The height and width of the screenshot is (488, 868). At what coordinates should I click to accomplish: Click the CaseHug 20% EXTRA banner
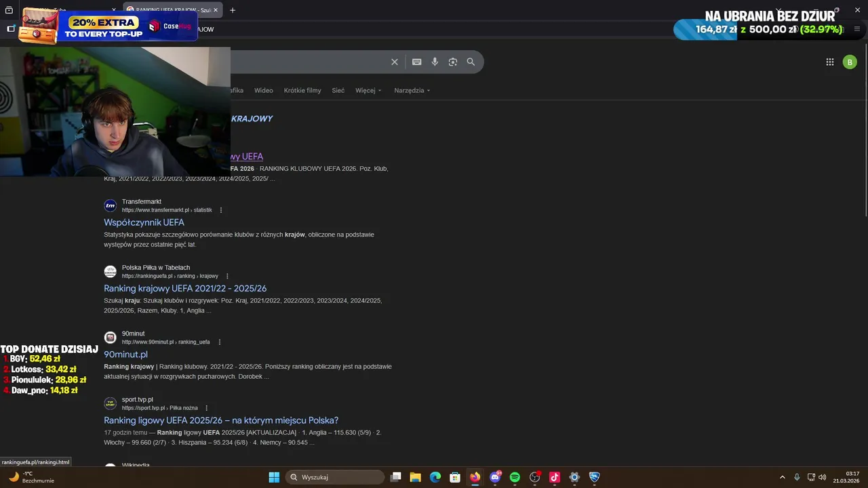point(108,25)
